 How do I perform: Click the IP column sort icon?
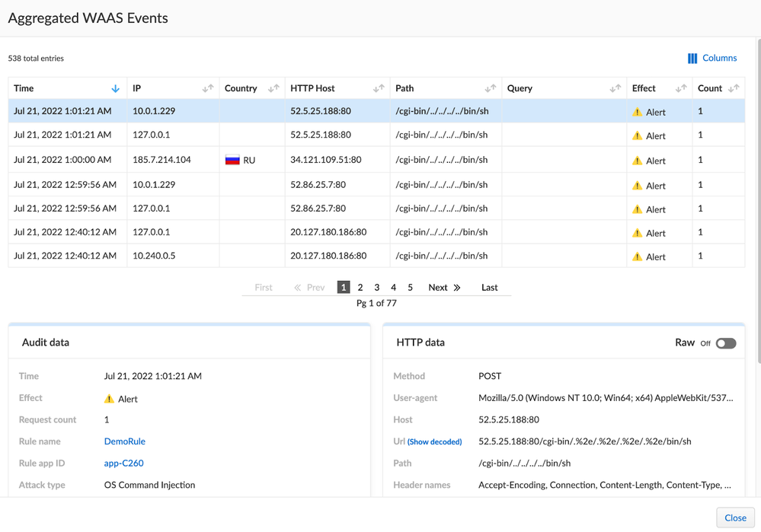207,89
